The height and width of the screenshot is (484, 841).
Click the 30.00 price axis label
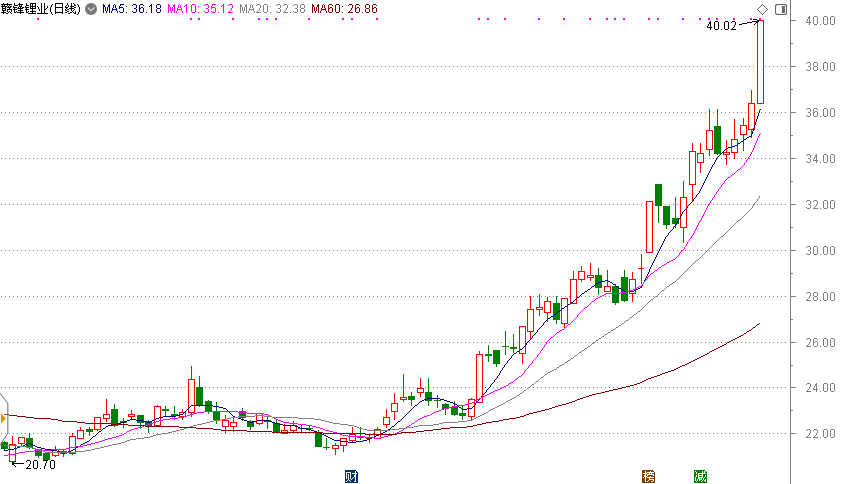[816, 251]
